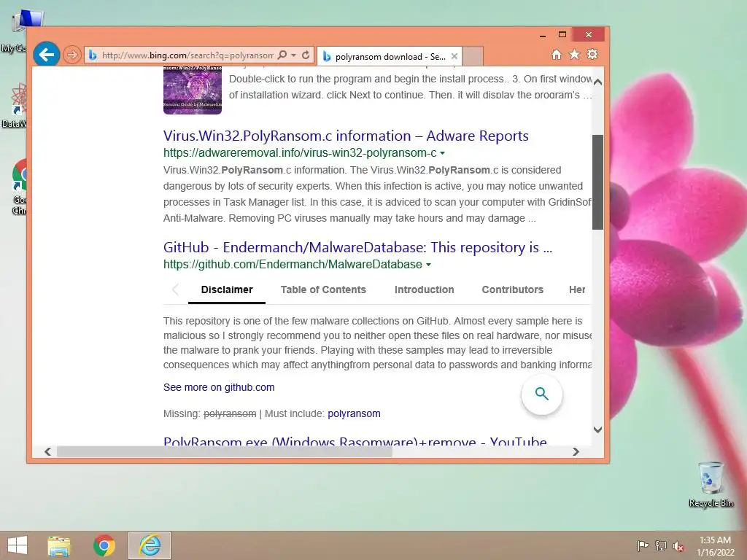Click the muted volume tray icon
The image size is (747, 560).
coord(678,545)
